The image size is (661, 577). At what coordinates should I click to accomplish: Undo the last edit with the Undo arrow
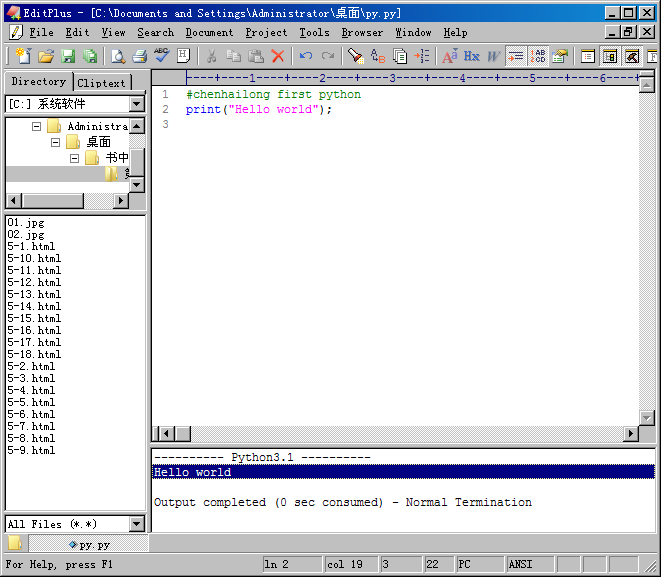point(306,56)
